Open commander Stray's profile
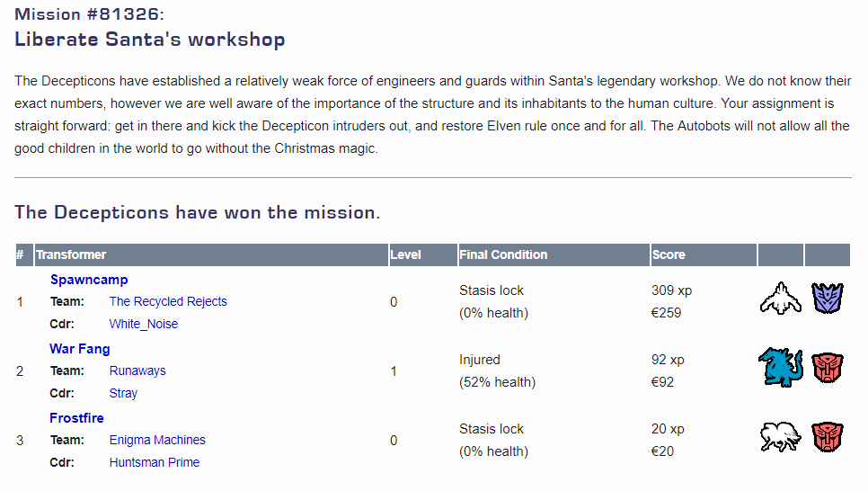868x491 pixels. (x=123, y=394)
